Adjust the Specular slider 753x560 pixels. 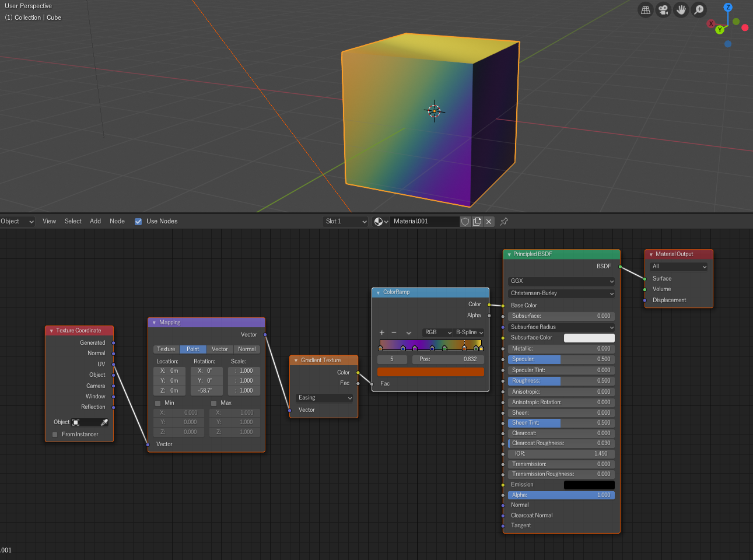(561, 359)
